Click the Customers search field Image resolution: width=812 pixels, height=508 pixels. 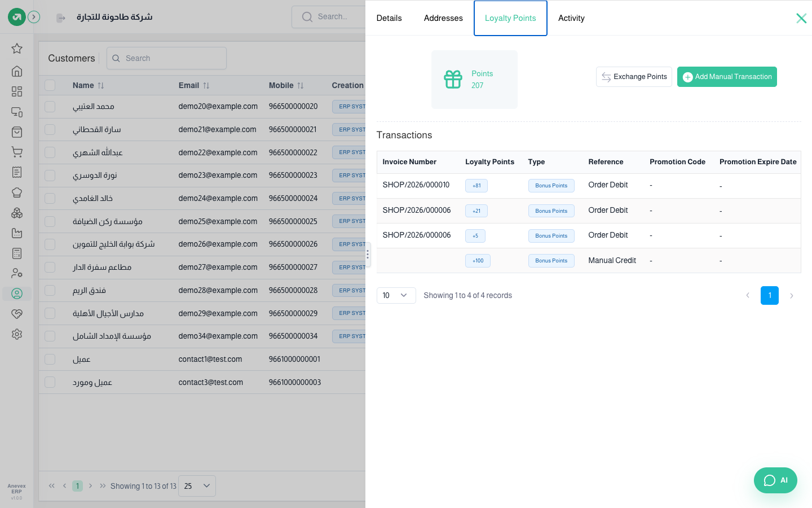[166, 58]
